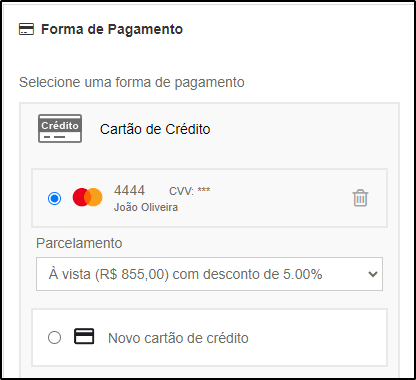The height and width of the screenshot is (380, 416).
Task: Click the new credit card option box
Action: pyautogui.click(x=209, y=337)
